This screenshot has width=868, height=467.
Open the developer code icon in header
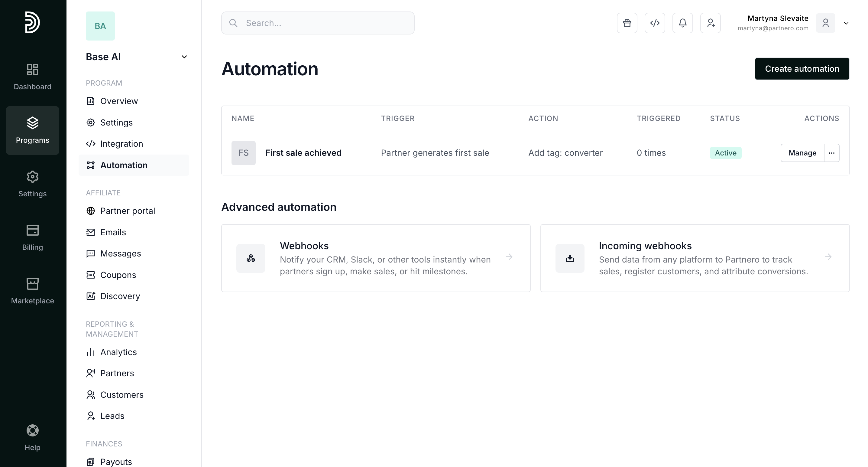(654, 23)
